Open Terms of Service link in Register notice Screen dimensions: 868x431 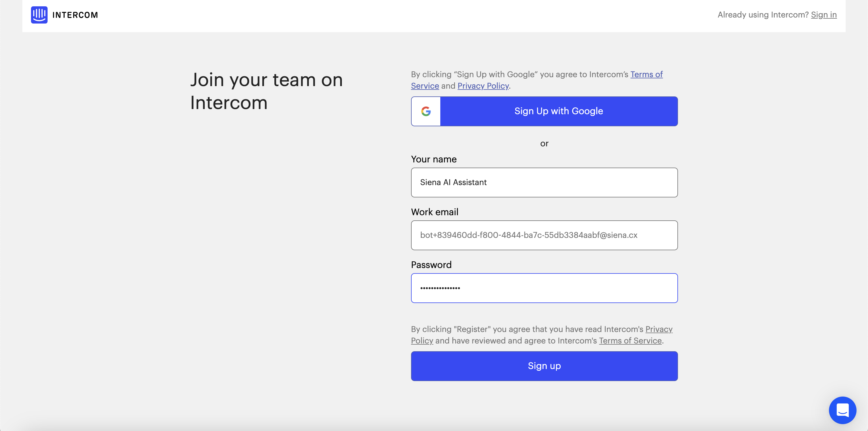pos(630,340)
